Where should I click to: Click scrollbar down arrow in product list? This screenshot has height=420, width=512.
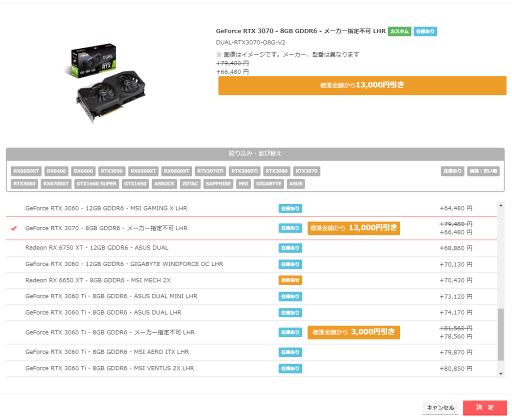501,373
